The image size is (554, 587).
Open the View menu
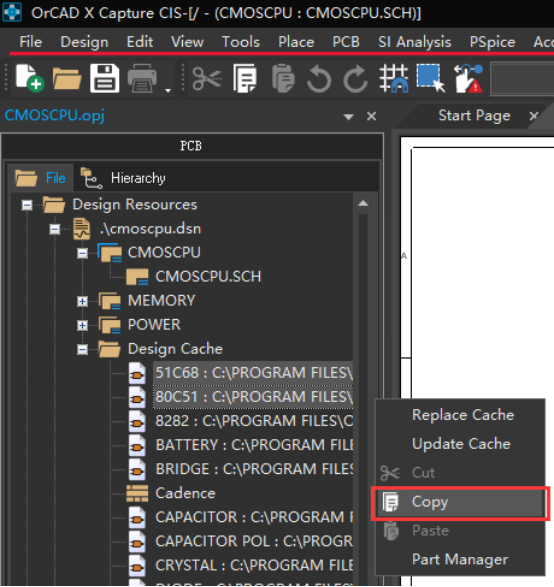click(x=187, y=42)
